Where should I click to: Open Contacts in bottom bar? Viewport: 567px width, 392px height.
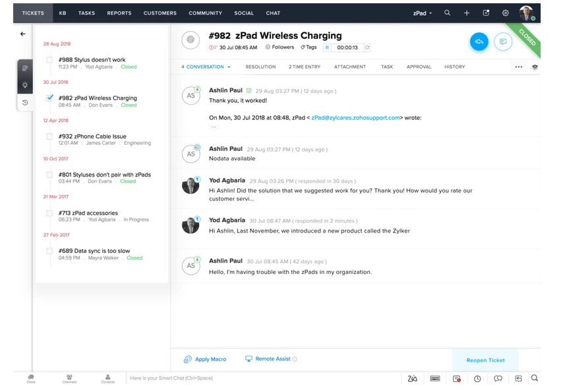[107, 379]
